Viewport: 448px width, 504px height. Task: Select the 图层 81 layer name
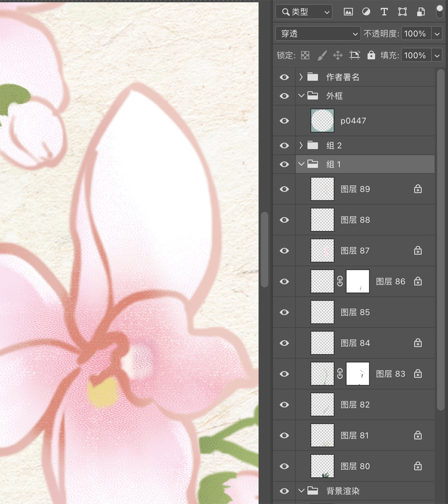click(355, 435)
